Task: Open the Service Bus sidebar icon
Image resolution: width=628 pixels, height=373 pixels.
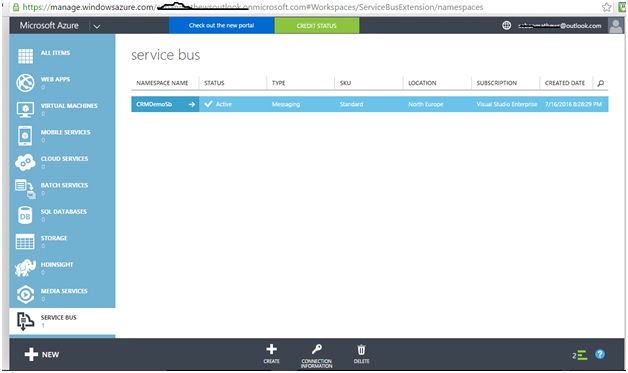Action: coord(25,321)
